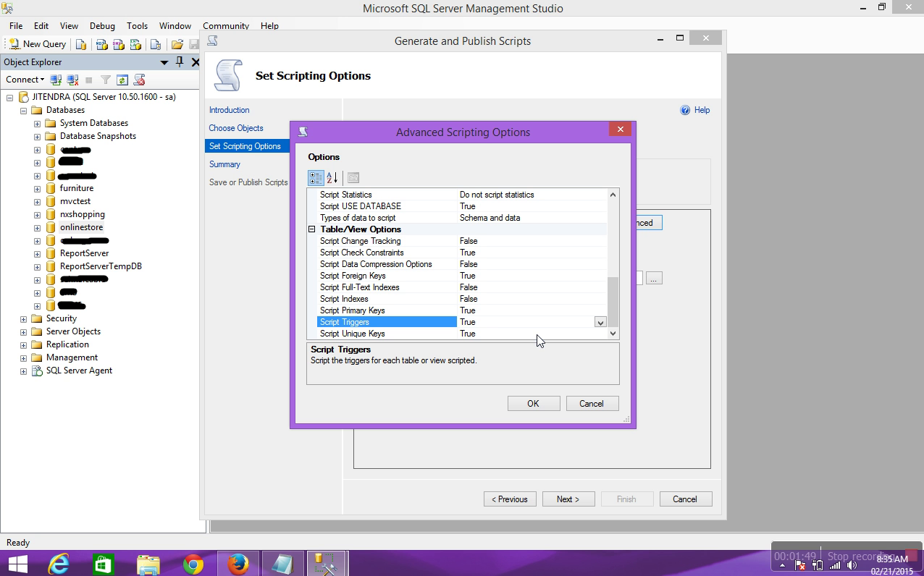The height and width of the screenshot is (576, 924).
Task: Open the Edit menu
Action: tap(41, 25)
